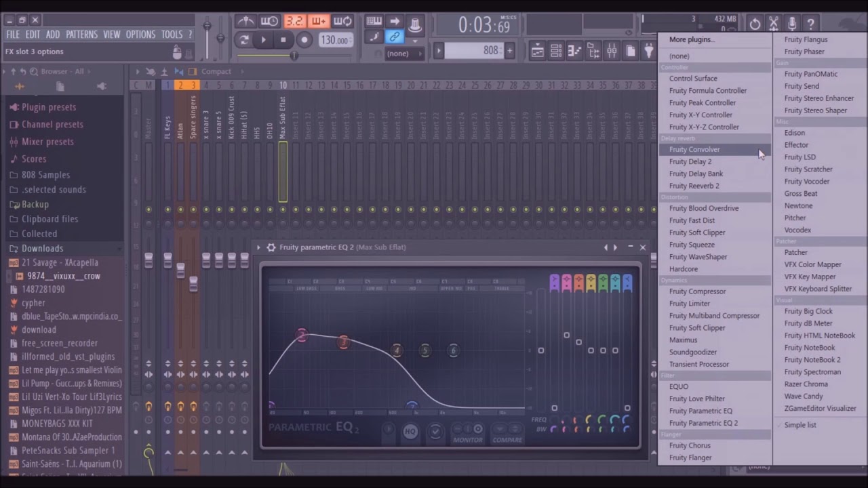Open the PATTERNS menu
This screenshot has width=868, height=488.
pos(81,34)
